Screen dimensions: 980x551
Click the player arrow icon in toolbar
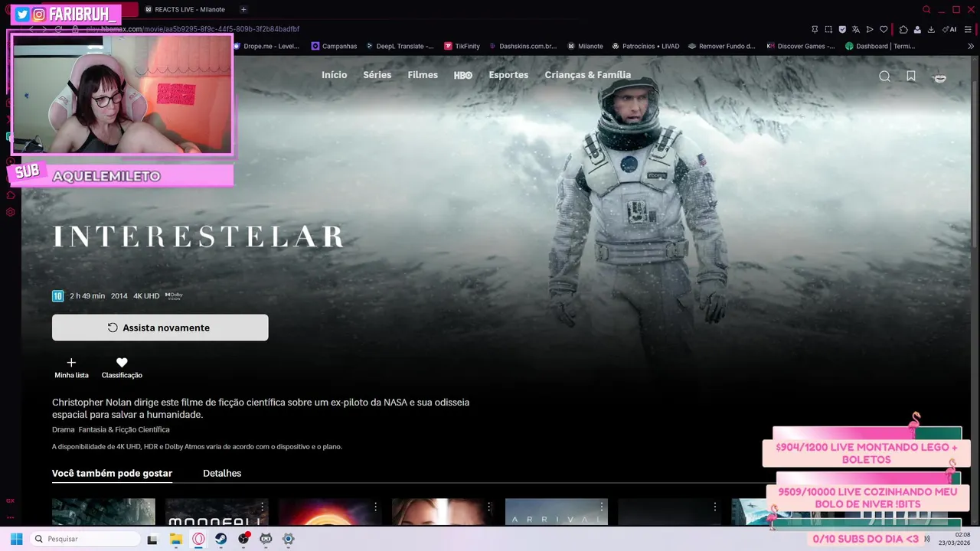point(870,30)
